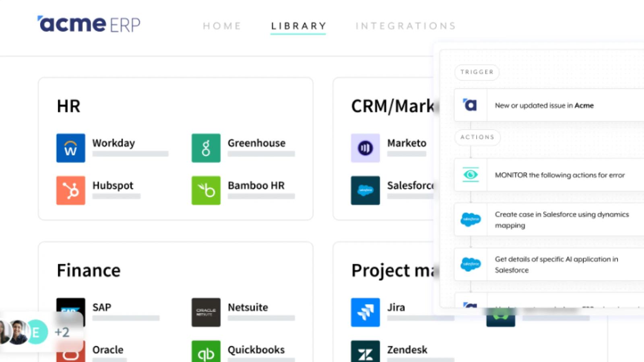This screenshot has height=362, width=644.
Task: Show the +2 additional collaborators
Action: click(x=62, y=332)
